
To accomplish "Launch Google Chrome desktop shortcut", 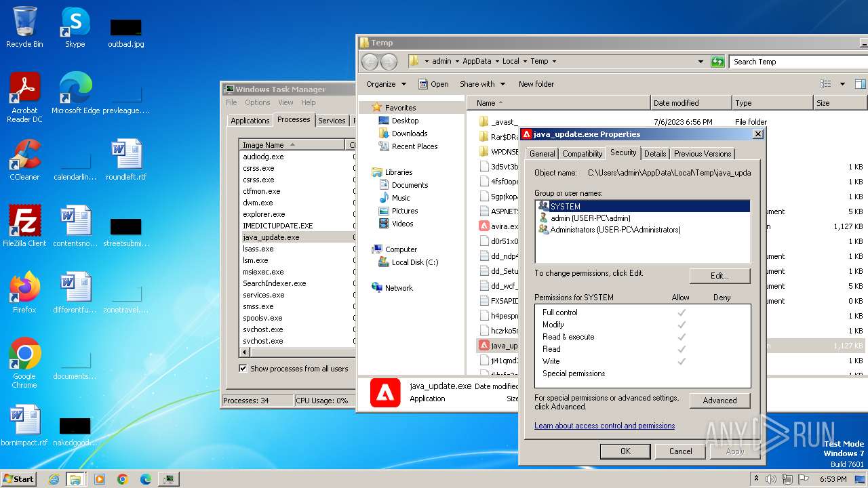I will [24, 363].
